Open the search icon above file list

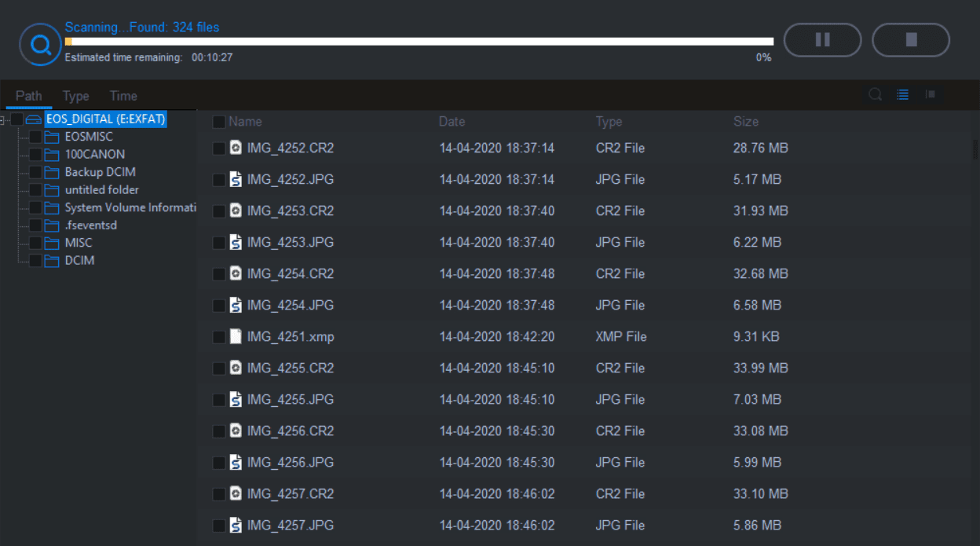click(875, 95)
